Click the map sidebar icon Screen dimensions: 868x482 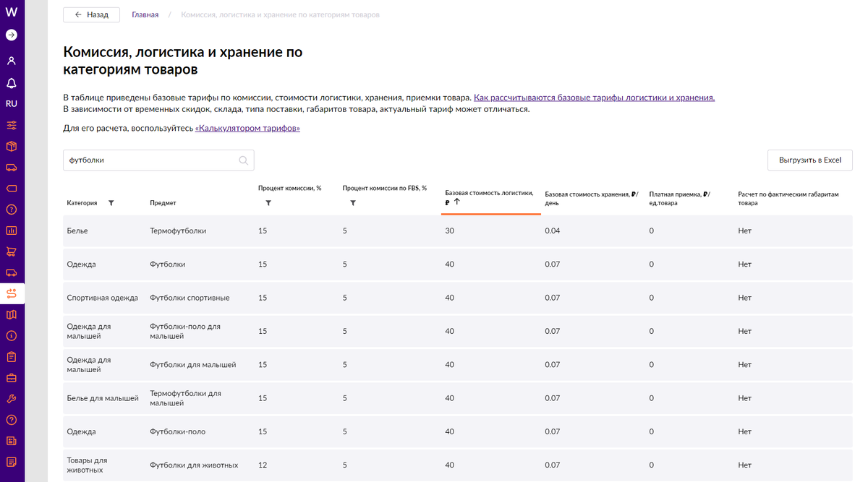(x=12, y=314)
